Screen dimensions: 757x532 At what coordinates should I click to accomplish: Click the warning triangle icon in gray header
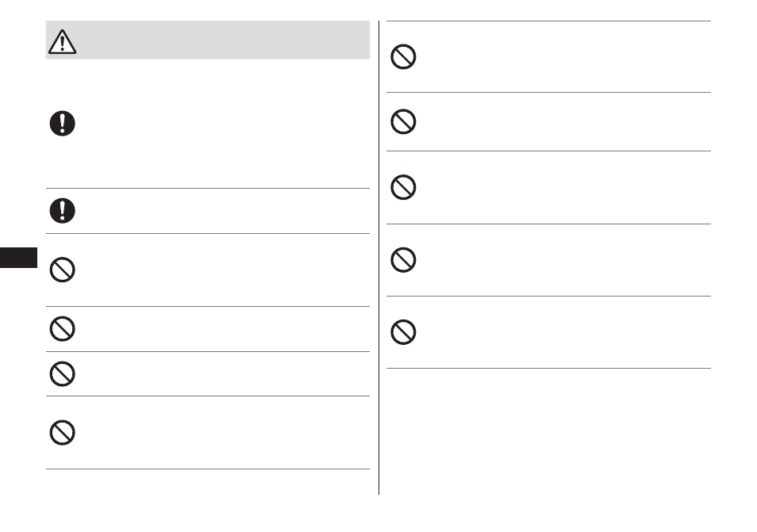62,41
